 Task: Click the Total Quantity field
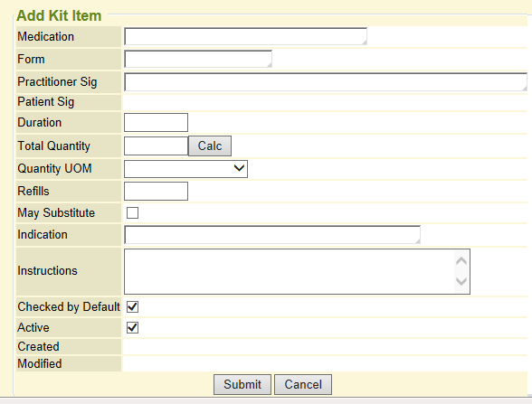coord(156,146)
